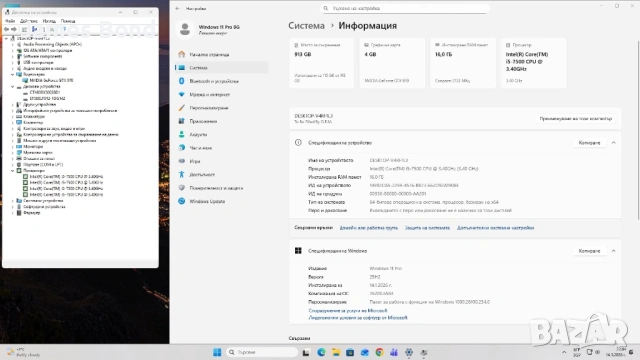Expand USB контролери node
Screen dimensions: 640x360
point(13,62)
